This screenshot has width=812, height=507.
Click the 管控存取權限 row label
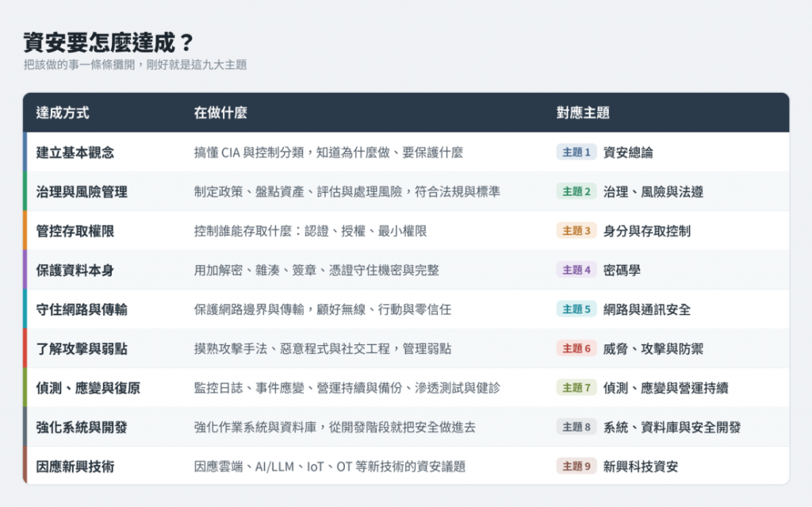[75, 231]
